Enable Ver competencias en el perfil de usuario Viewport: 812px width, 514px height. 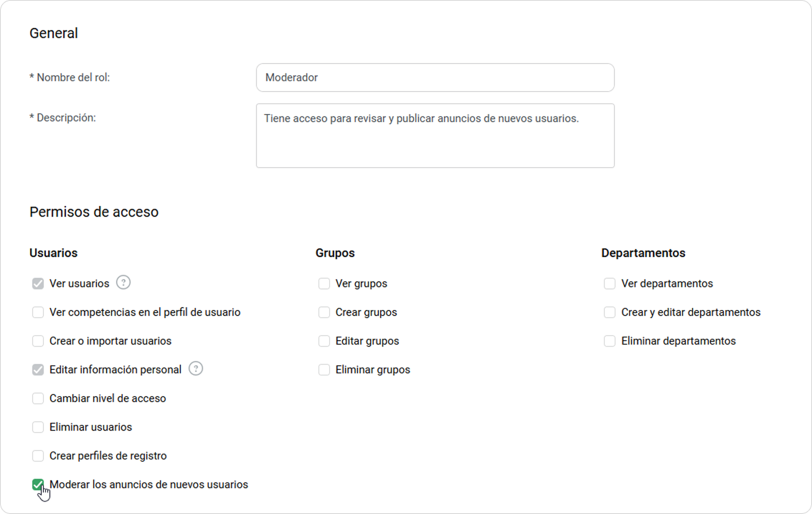click(38, 312)
